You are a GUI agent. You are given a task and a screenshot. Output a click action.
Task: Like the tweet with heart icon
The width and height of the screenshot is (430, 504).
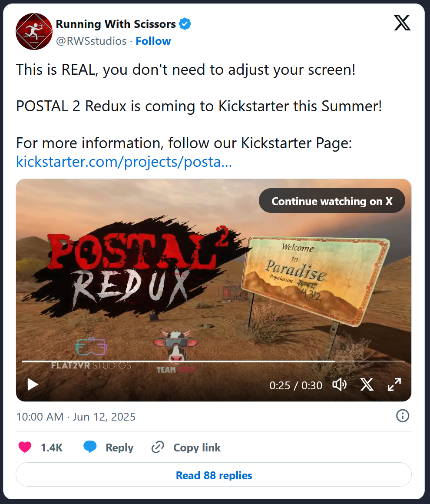pyautogui.click(x=25, y=447)
